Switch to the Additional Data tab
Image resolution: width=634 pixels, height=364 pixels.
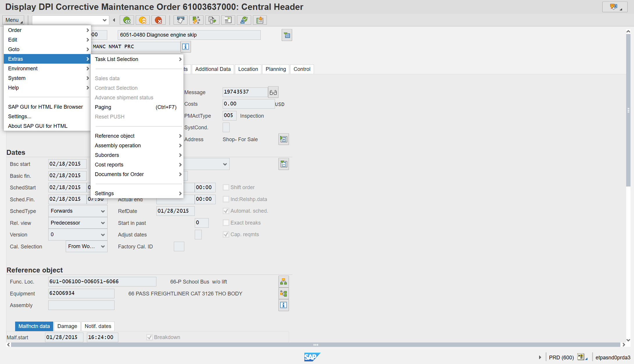click(213, 69)
